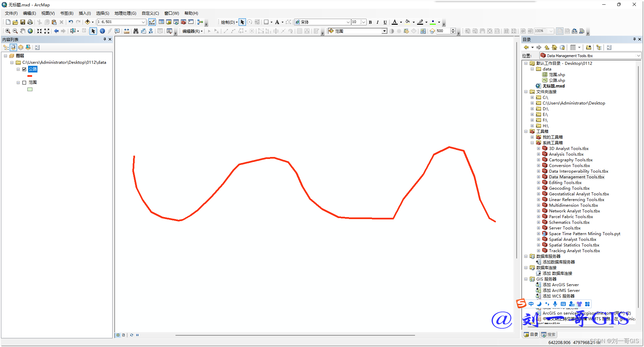
Task: Refresh the map view button
Action: pos(132,335)
